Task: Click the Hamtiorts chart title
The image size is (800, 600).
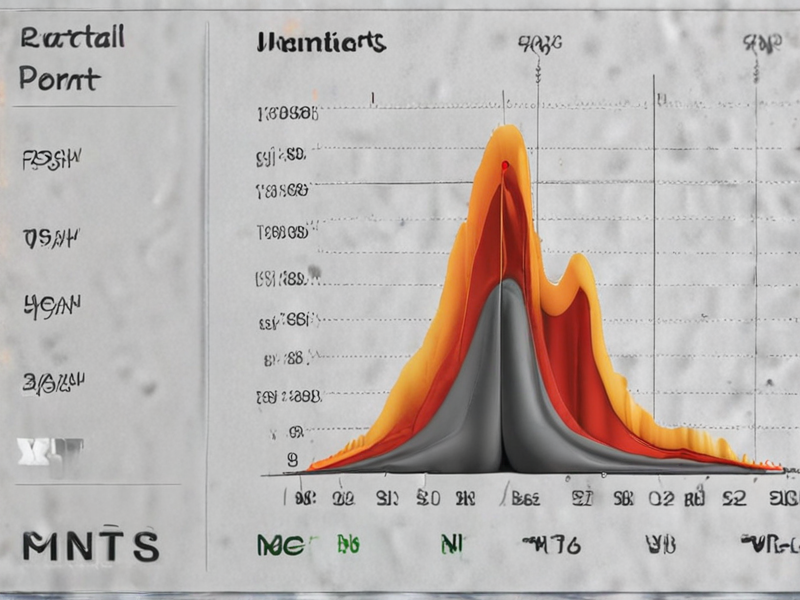Action: 320,42
